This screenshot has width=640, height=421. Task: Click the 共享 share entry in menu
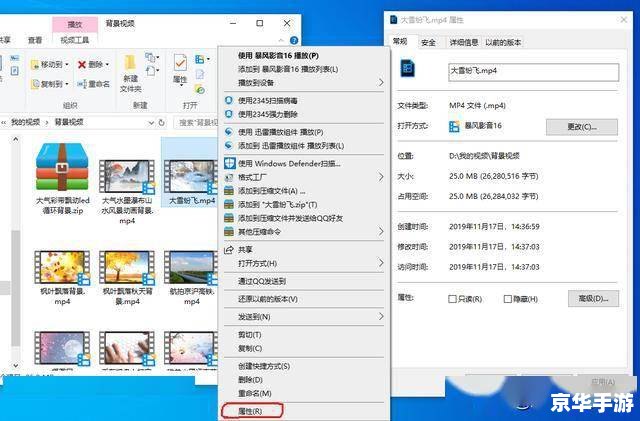[246, 249]
